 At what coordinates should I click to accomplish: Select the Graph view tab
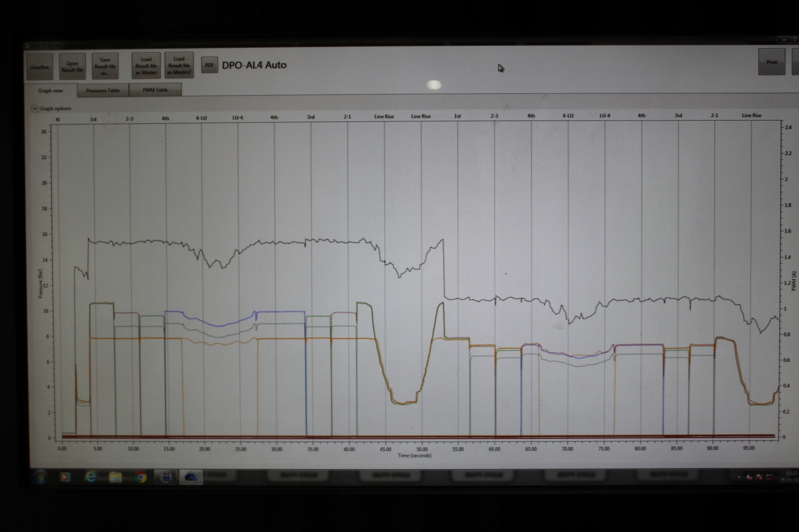[x=50, y=91]
